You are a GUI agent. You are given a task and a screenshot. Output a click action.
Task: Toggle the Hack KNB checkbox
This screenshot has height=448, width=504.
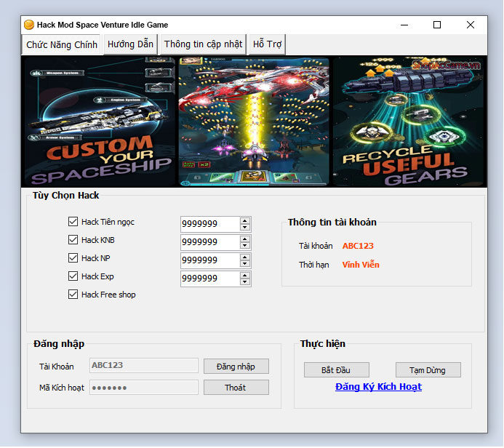[73, 240]
